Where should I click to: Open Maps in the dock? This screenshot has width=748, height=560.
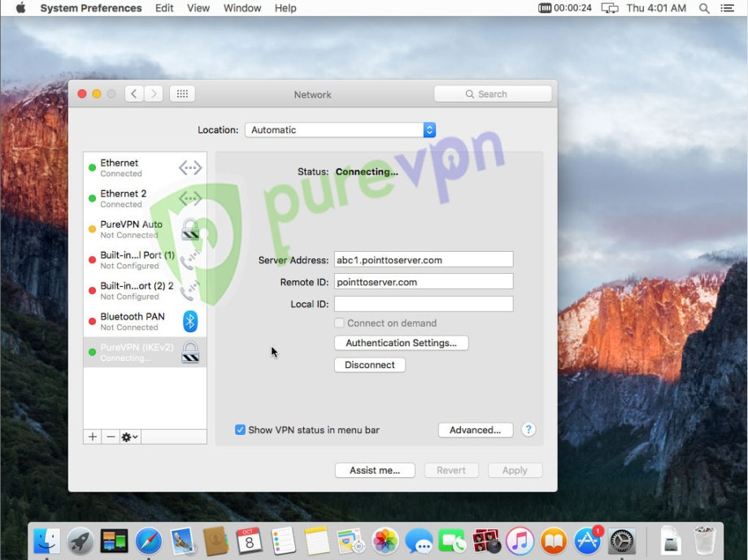(350, 541)
